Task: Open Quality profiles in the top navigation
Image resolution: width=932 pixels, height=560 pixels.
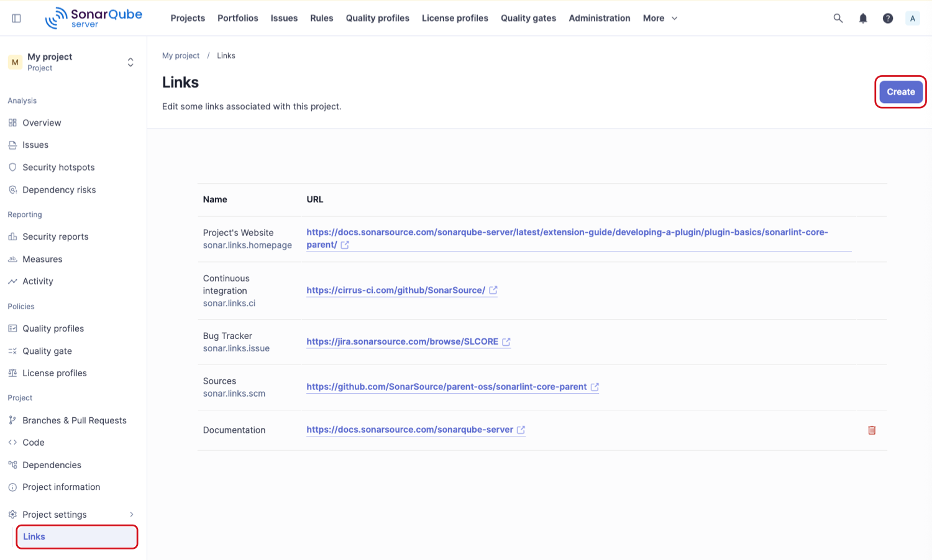Action: [378, 18]
